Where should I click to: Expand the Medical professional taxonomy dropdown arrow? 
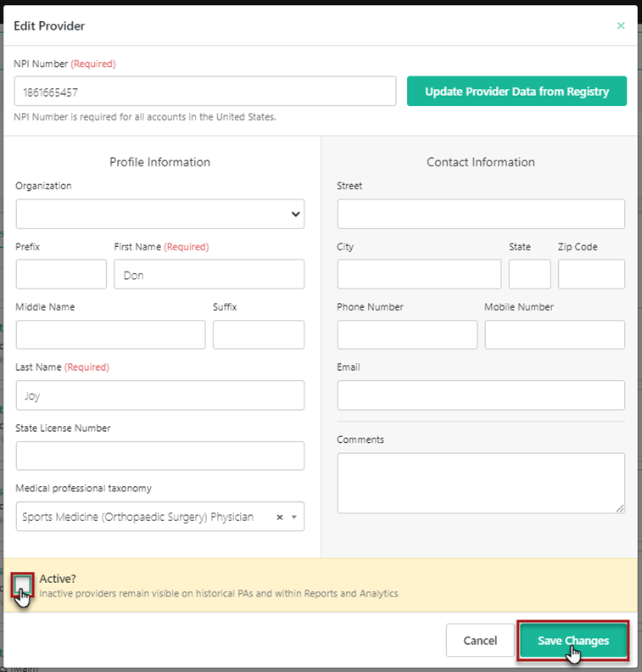click(294, 517)
